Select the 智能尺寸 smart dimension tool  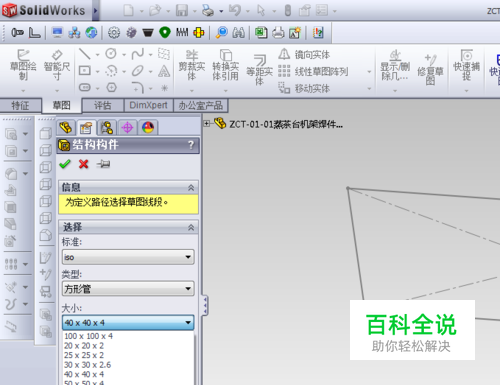[57, 65]
